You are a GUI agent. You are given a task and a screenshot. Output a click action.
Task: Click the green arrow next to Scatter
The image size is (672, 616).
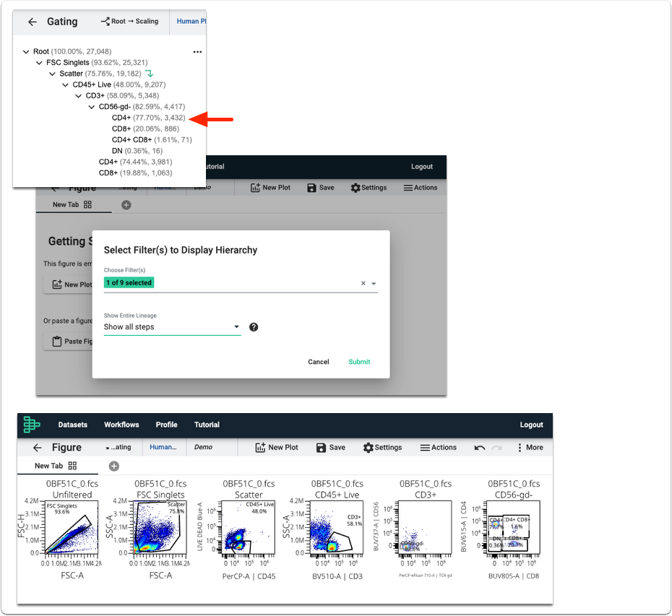149,74
